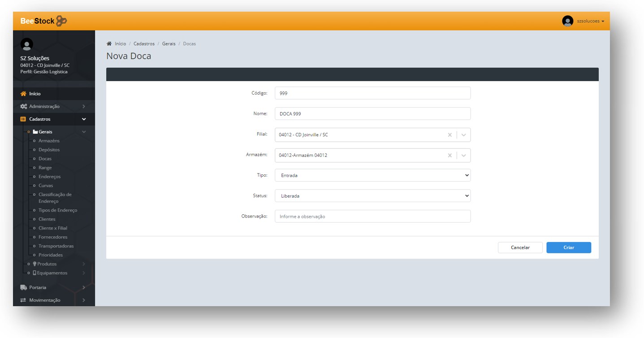
Task: Click the home icon in breadcrumb
Action: (109, 44)
